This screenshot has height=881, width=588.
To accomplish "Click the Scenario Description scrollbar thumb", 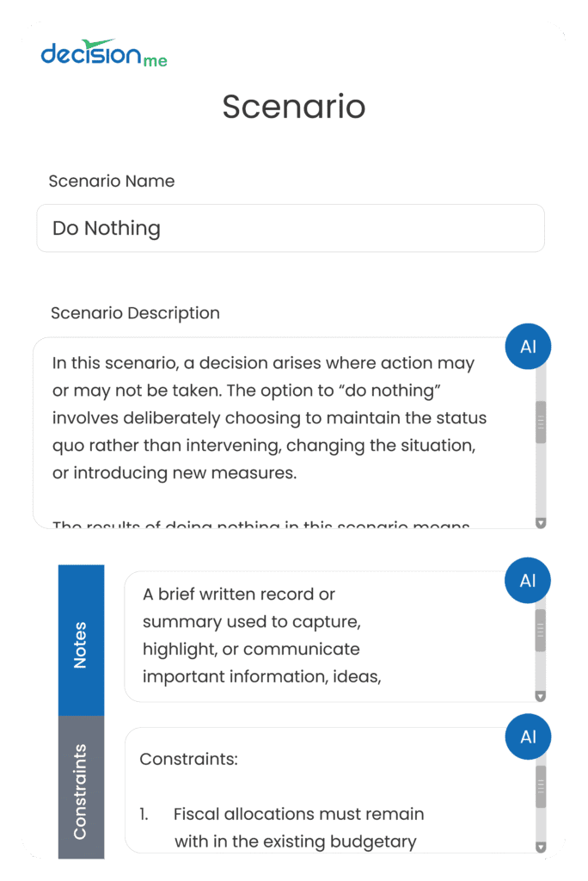I will [541, 422].
